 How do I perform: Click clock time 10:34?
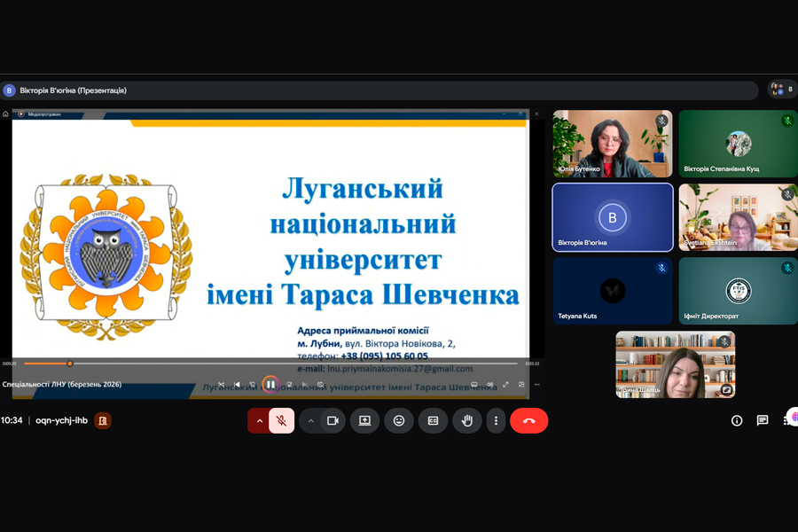12,420
